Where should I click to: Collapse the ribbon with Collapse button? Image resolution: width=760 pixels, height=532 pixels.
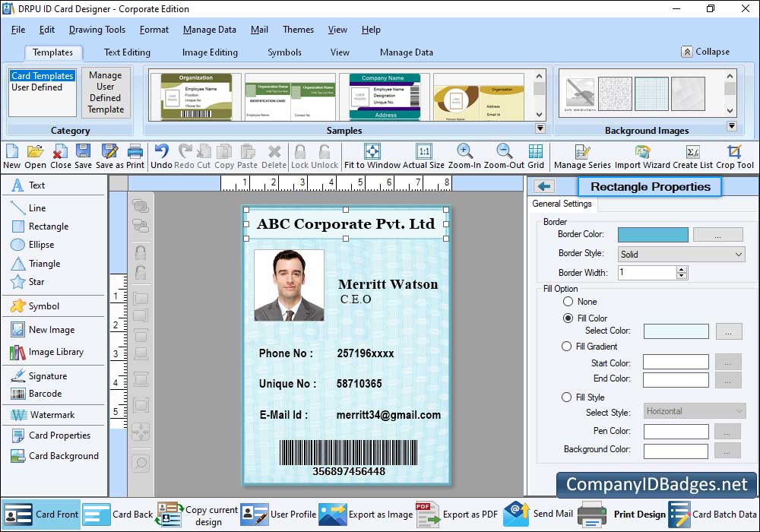[x=705, y=52]
